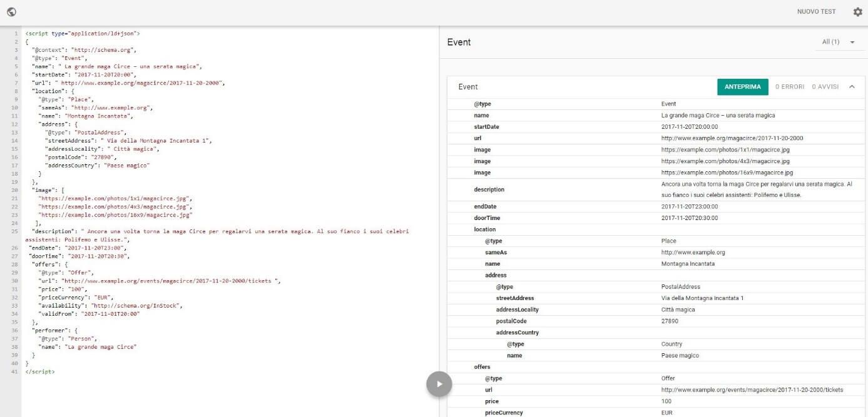Select the addressCountry row label
The width and height of the screenshot is (868, 417).
(x=518, y=333)
